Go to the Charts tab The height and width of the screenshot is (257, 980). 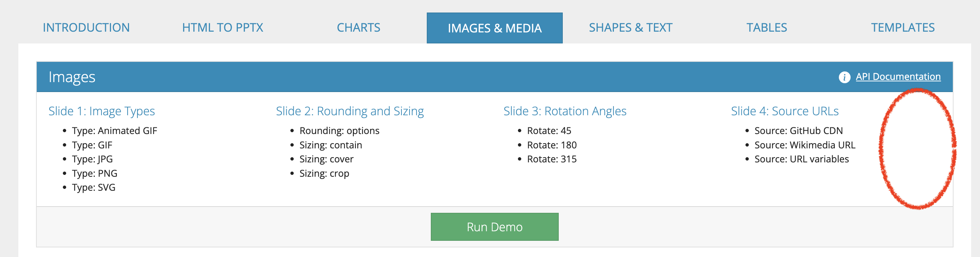pyautogui.click(x=358, y=28)
